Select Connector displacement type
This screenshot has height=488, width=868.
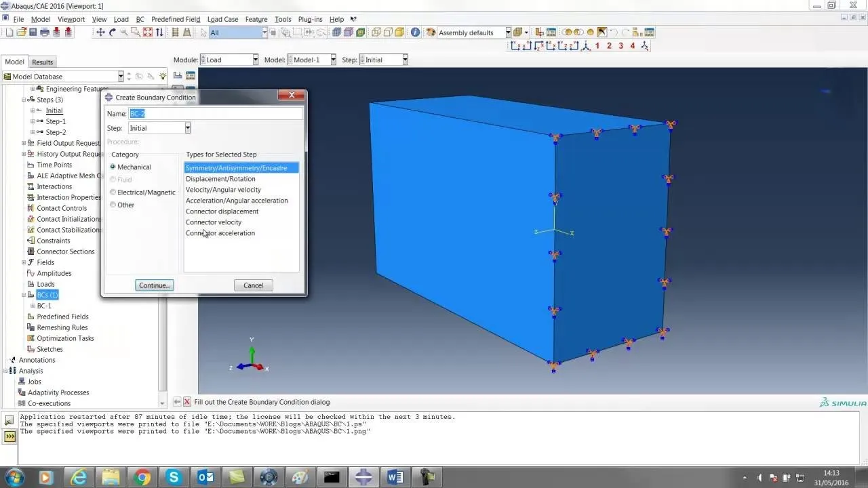tap(222, 211)
